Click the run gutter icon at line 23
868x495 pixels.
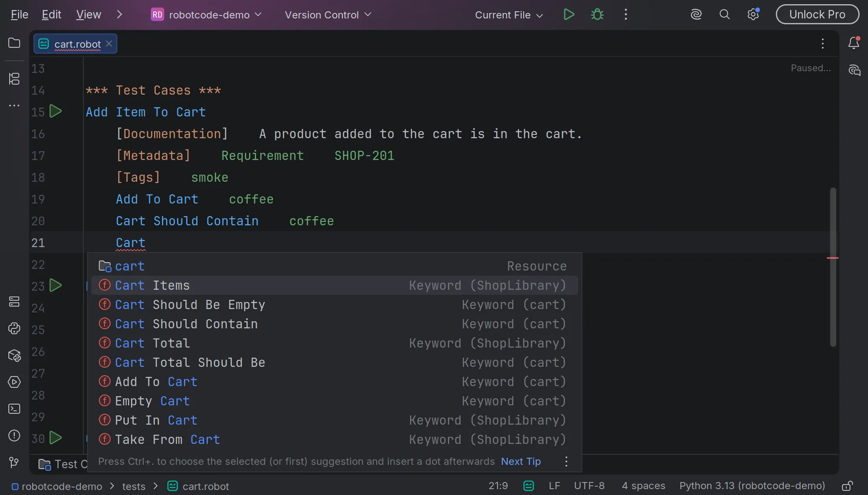click(56, 286)
